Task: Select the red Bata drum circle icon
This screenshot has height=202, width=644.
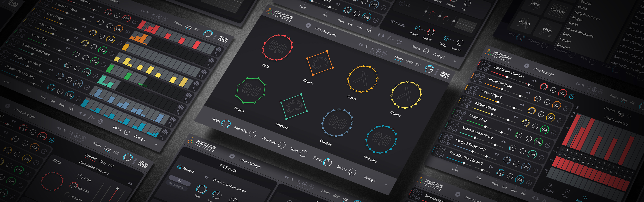Action: pos(277,47)
